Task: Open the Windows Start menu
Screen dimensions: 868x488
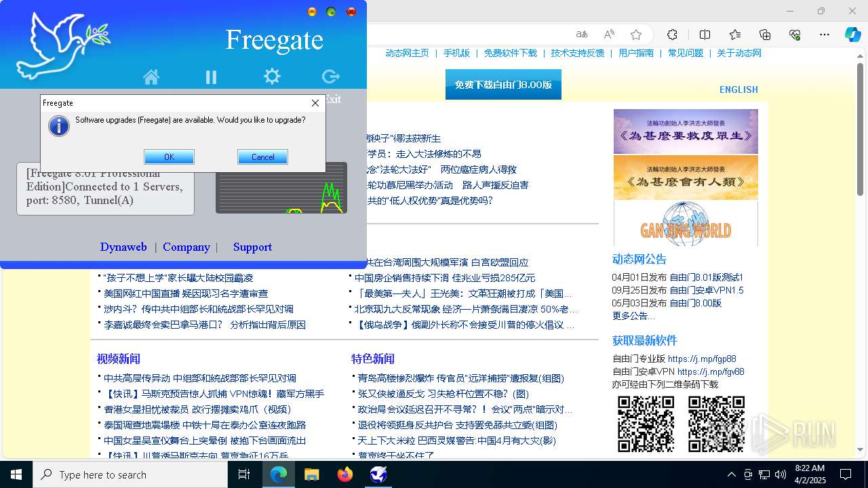Action: [x=16, y=474]
